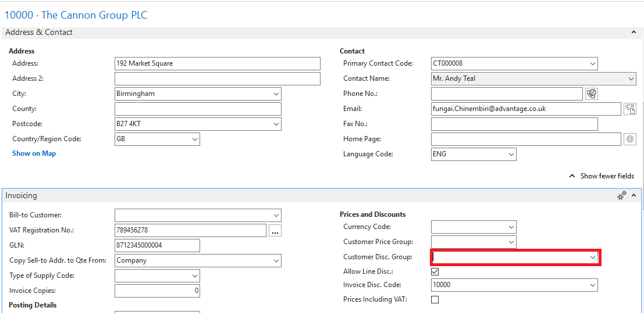Open the Invoice Disc. Code dropdown
Screen dimensions: 644x315
(592, 285)
